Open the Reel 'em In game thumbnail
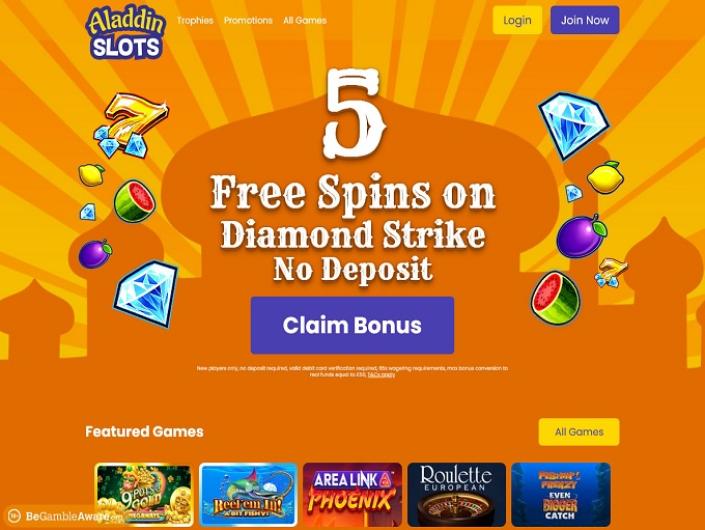Image resolution: width=705 pixels, height=530 pixels. pyautogui.click(x=248, y=494)
